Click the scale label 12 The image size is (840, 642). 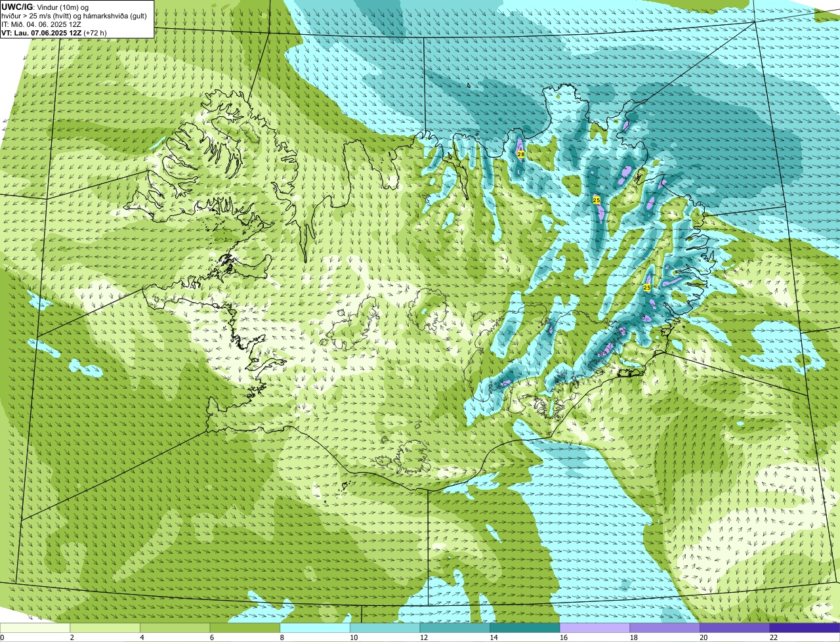pyautogui.click(x=424, y=637)
